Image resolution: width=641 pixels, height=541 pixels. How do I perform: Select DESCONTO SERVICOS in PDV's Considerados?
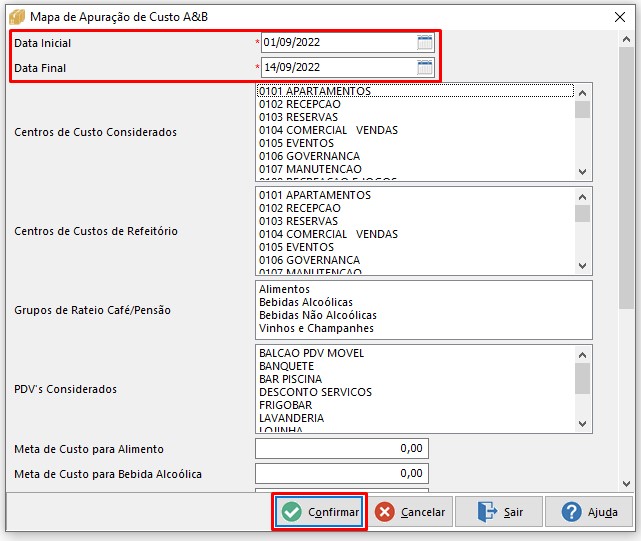(416, 392)
